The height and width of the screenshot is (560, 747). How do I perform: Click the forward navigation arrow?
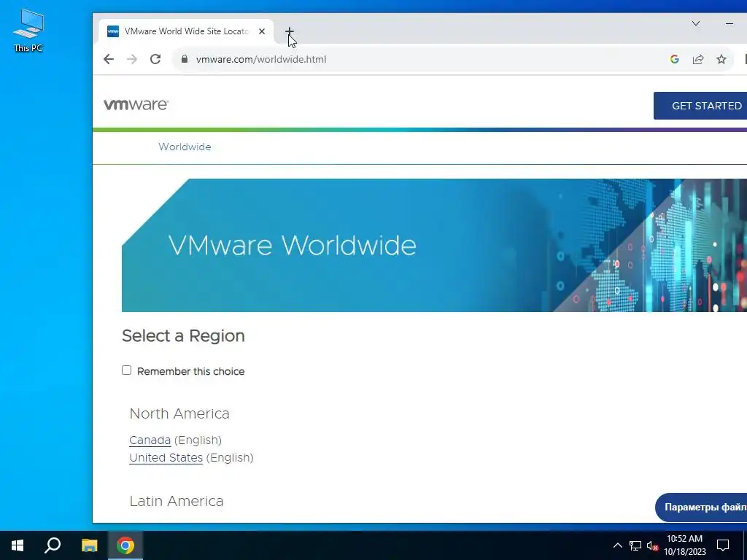click(x=132, y=59)
